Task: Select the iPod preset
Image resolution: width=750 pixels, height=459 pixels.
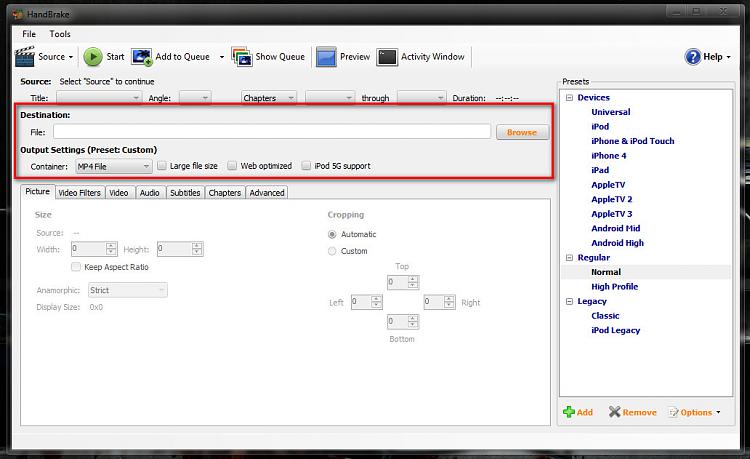Action: coord(600,127)
